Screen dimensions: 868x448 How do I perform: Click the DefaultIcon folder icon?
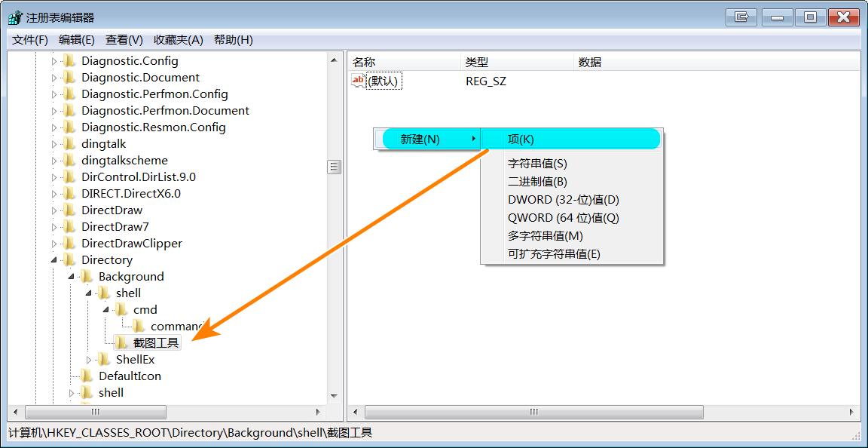pos(86,376)
